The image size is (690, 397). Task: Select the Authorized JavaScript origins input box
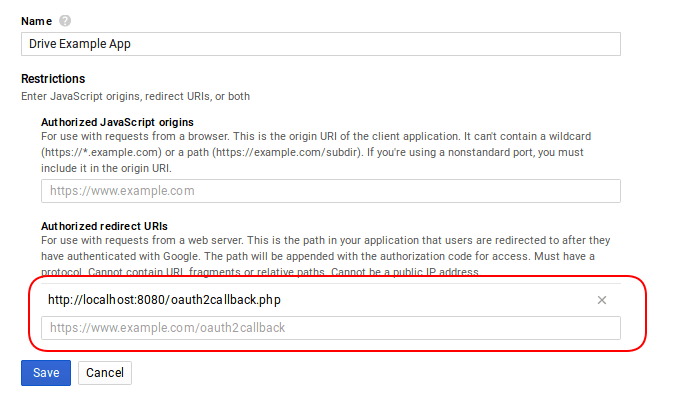click(x=331, y=191)
